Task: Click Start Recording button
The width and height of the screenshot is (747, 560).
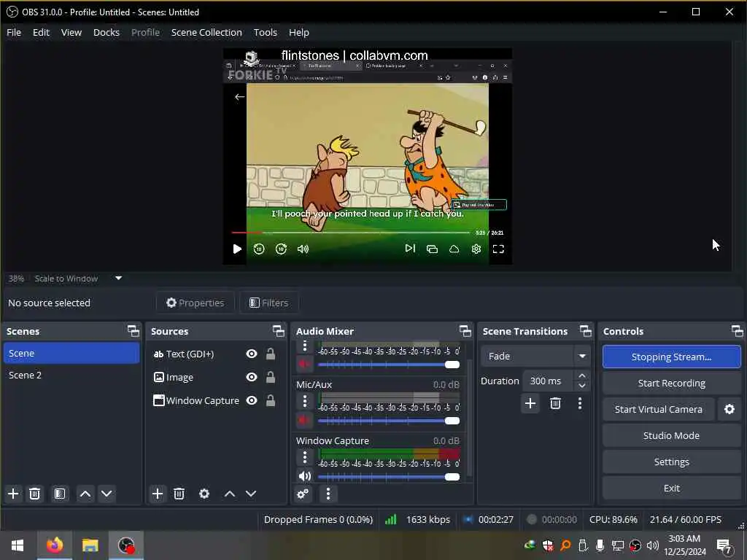Action: (x=671, y=384)
